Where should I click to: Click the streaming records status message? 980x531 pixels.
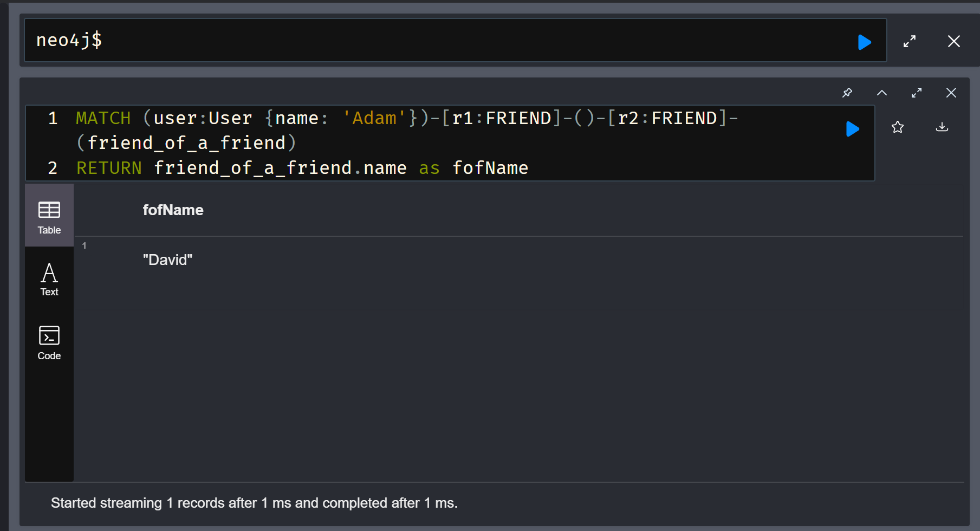tap(255, 503)
